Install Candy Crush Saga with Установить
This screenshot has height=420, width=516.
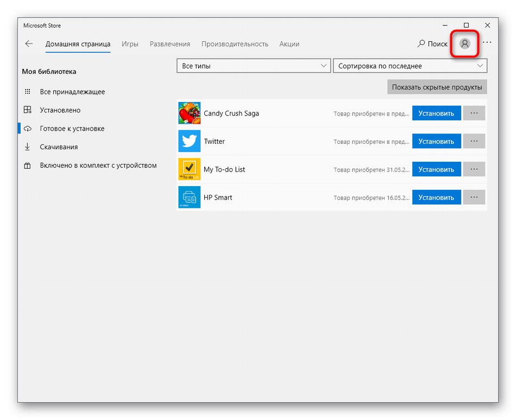[436, 113]
